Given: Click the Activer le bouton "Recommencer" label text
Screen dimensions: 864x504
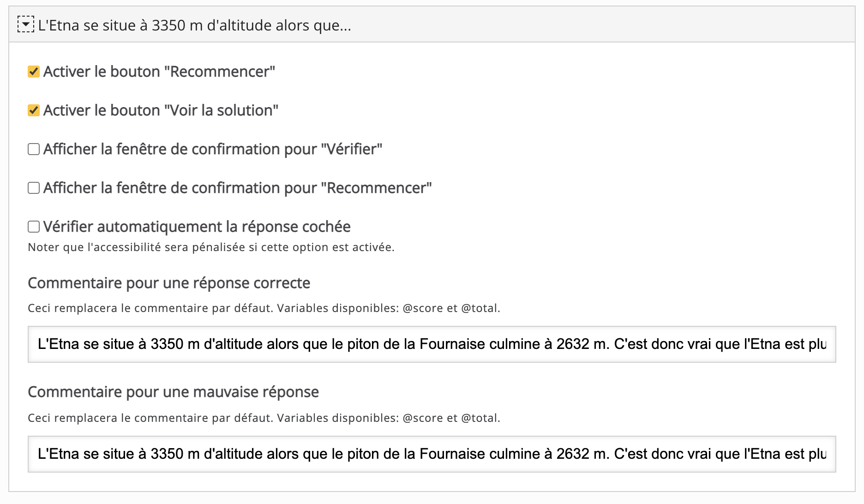Looking at the screenshot, I should click(159, 72).
